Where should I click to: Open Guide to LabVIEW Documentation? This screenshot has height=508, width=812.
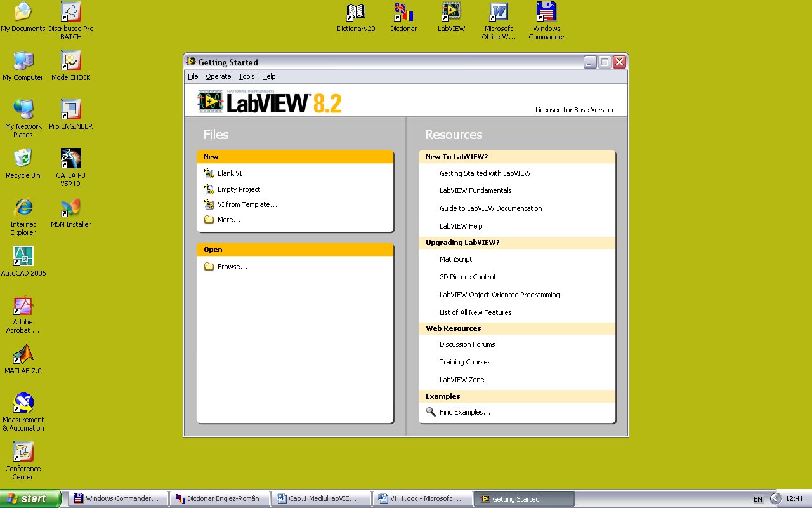491,208
